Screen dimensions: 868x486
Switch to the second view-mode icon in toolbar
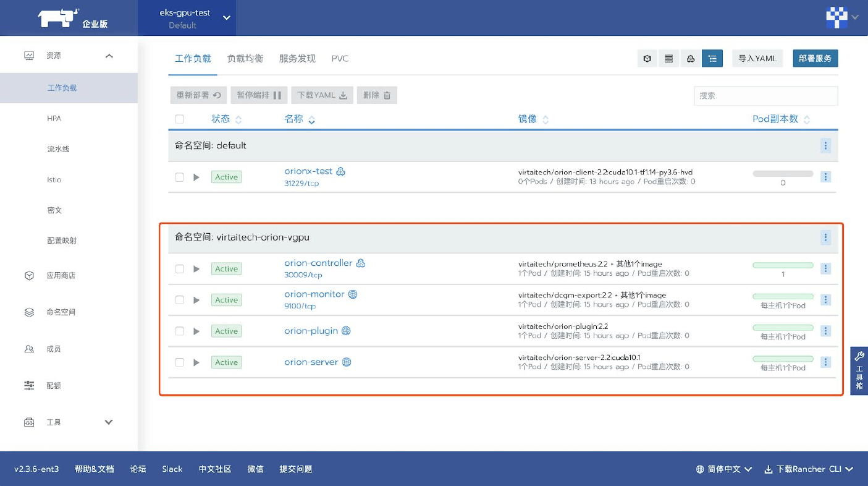click(x=668, y=59)
